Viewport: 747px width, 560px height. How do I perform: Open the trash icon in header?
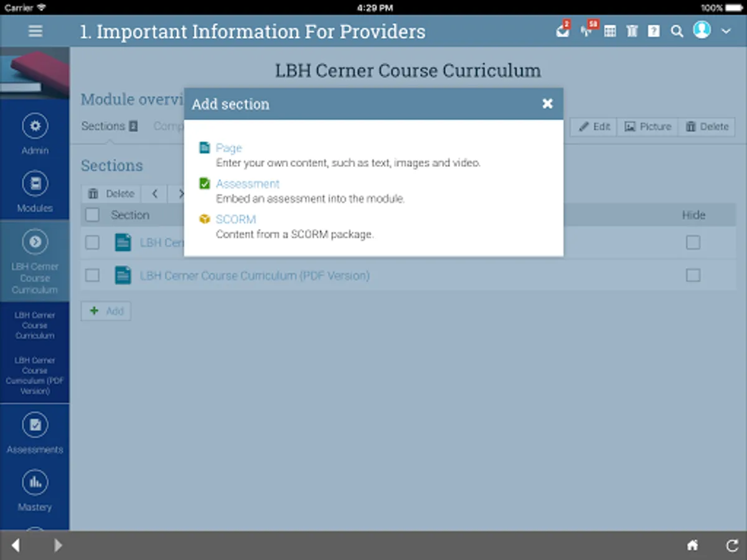click(632, 31)
